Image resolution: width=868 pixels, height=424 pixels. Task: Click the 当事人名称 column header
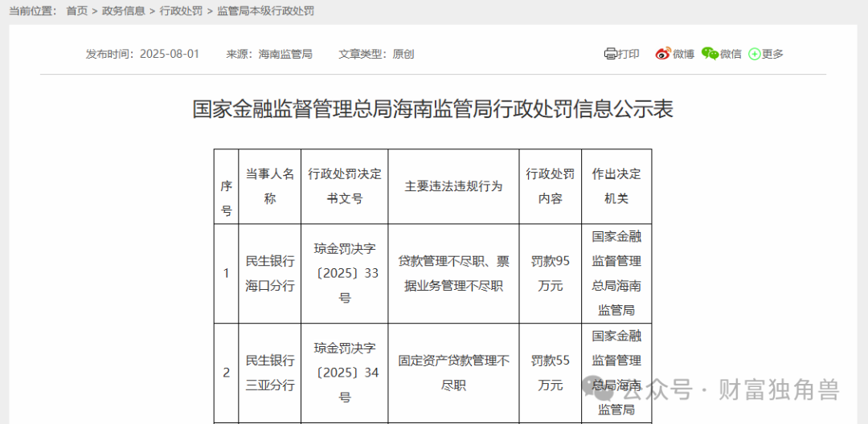point(269,186)
